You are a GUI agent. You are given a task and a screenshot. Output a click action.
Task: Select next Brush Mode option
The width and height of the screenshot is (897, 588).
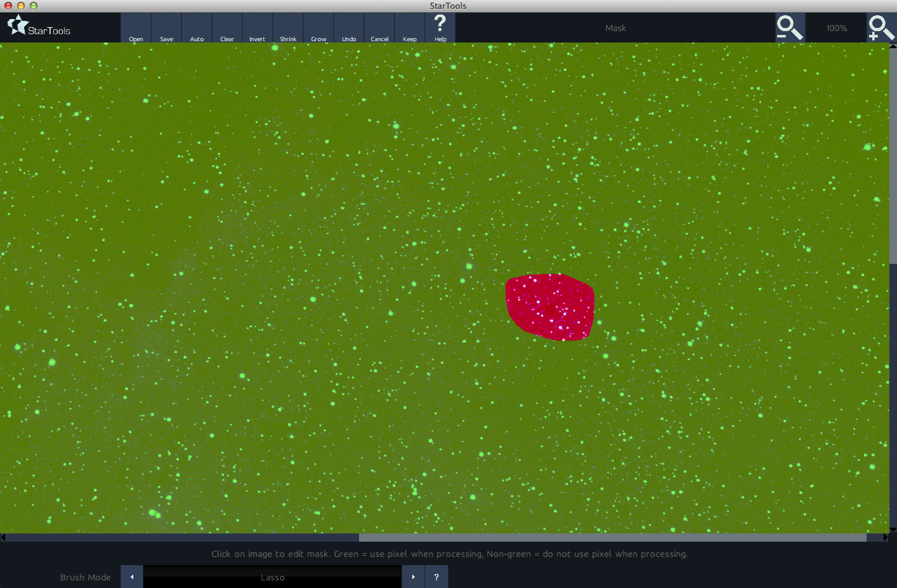tap(413, 577)
